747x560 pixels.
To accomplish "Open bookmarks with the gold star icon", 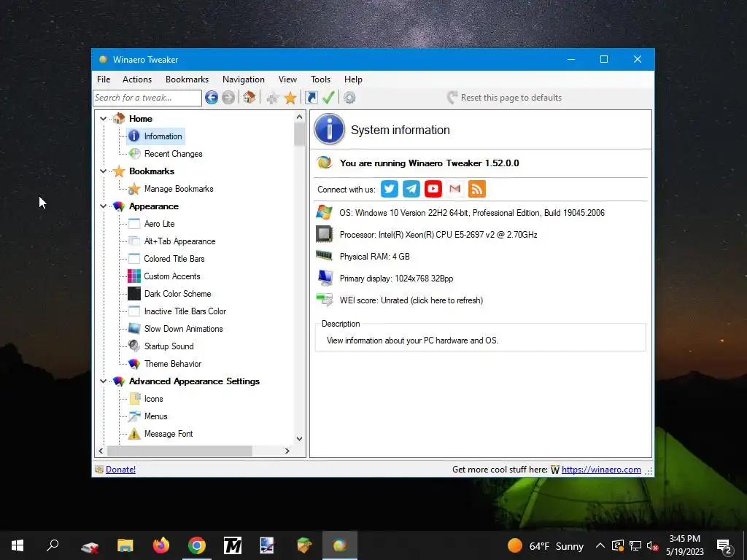I will point(290,98).
